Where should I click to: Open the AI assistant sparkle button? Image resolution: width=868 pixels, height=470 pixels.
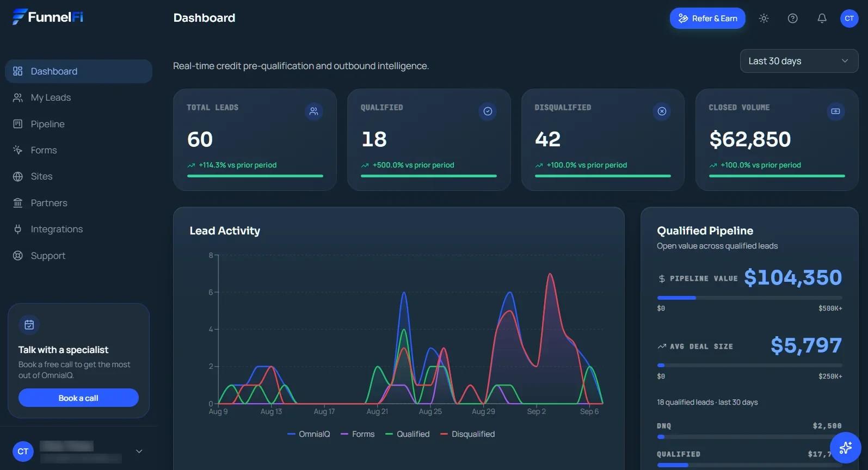845,448
